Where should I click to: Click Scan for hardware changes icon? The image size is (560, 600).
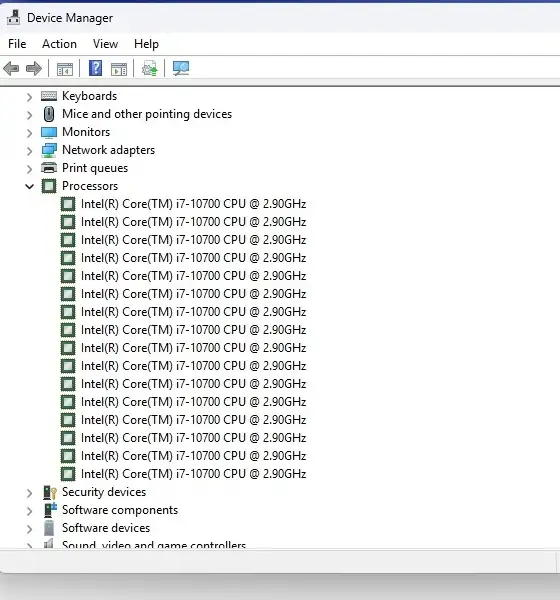(x=181, y=69)
